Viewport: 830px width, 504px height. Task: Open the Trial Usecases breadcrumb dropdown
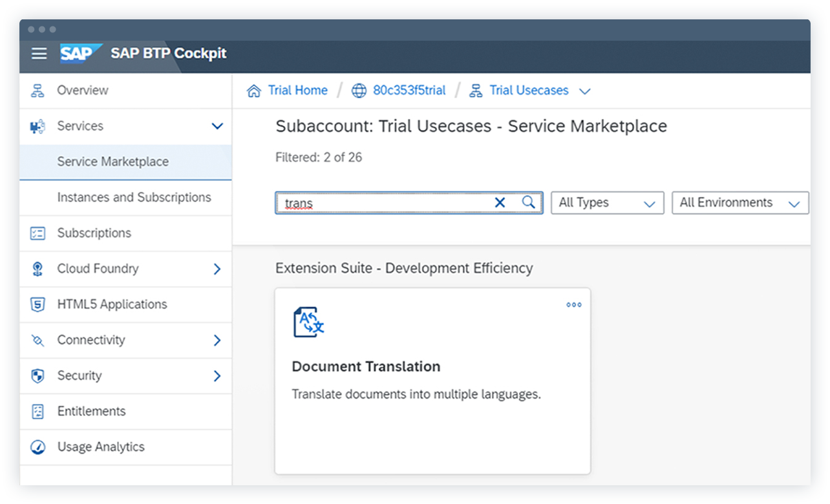pos(585,90)
